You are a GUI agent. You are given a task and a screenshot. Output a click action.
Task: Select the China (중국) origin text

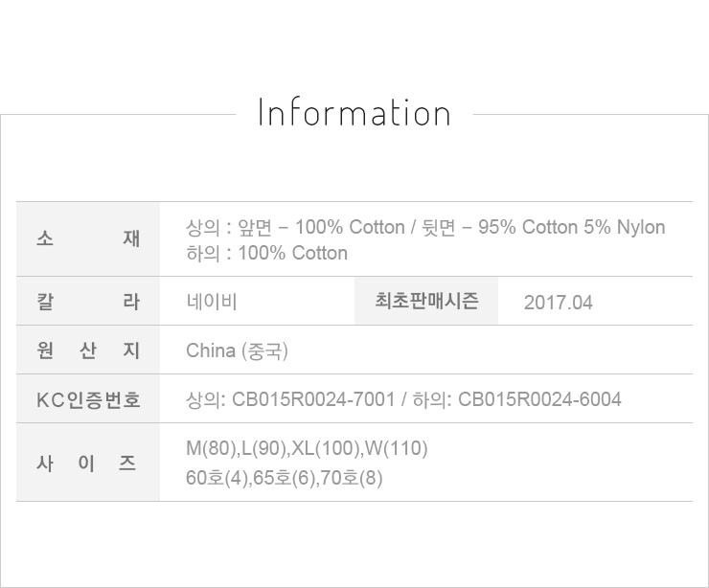[x=237, y=351]
